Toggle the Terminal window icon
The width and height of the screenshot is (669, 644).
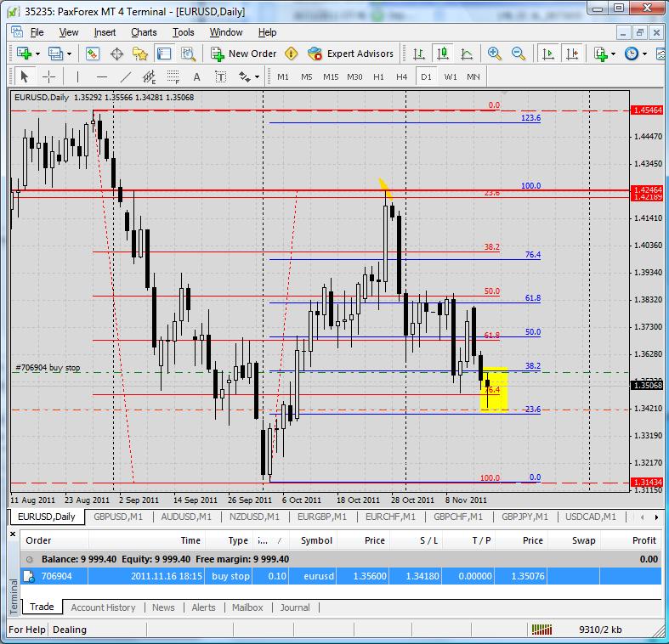point(164,54)
